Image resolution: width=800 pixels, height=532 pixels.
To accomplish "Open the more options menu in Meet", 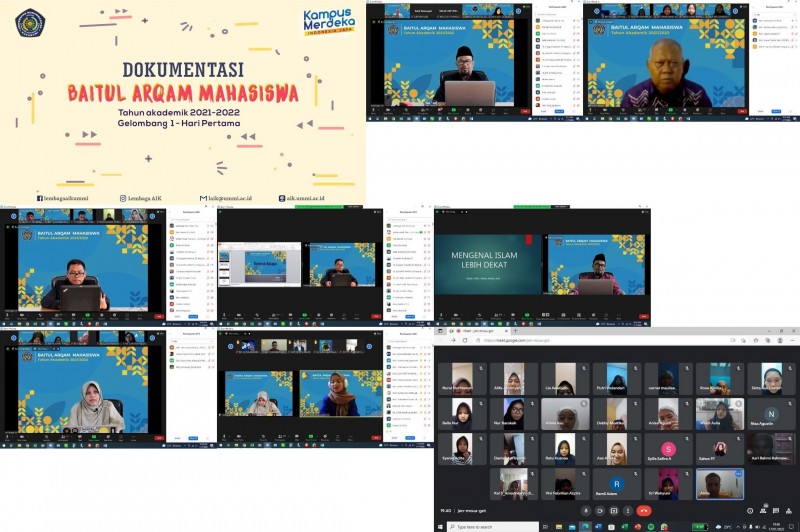I will coord(628,511).
